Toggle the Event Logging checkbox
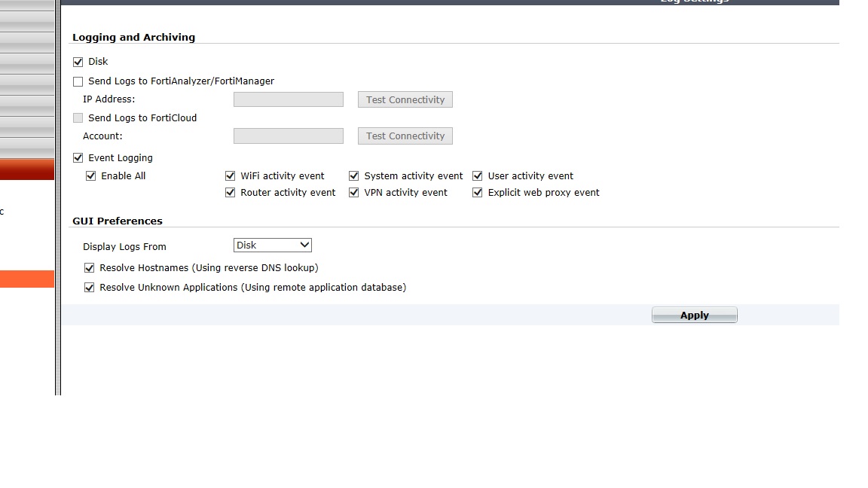The image size is (868, 488). tap(78, 158)
